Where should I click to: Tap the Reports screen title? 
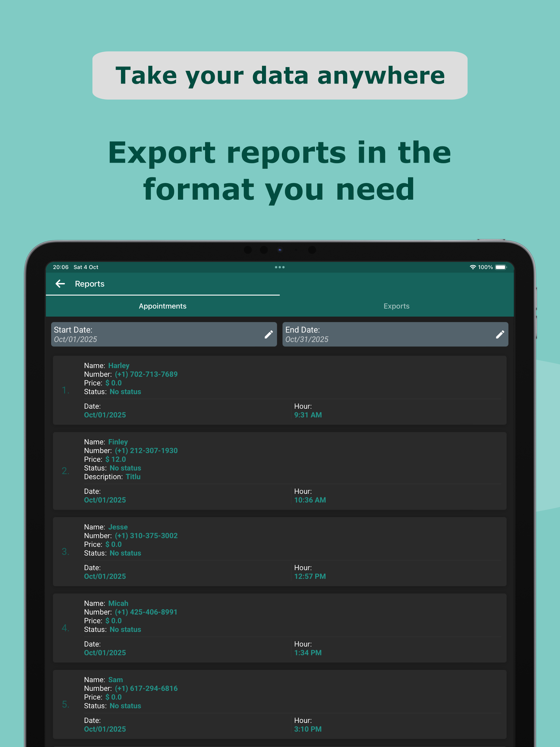point(90,284)
